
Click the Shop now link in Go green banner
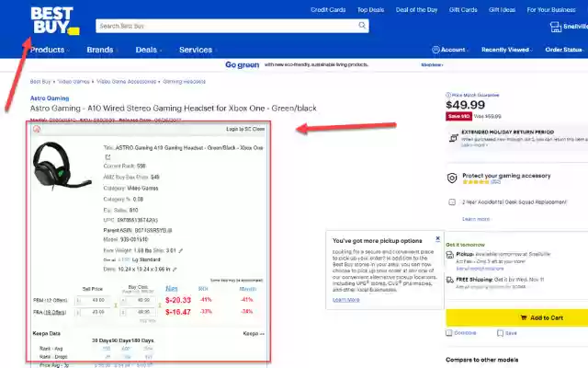point(432,65)
